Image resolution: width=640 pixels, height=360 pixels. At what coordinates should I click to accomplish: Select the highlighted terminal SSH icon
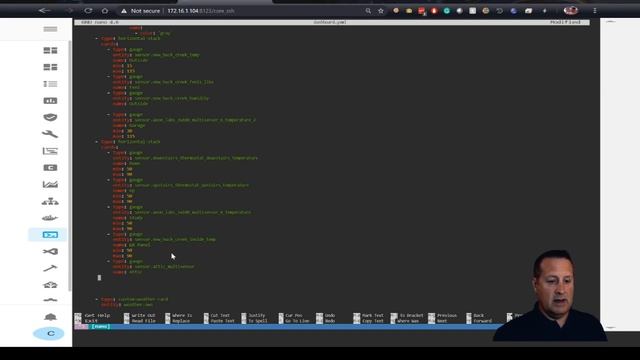pyautogui.click(x=50, y=235)
